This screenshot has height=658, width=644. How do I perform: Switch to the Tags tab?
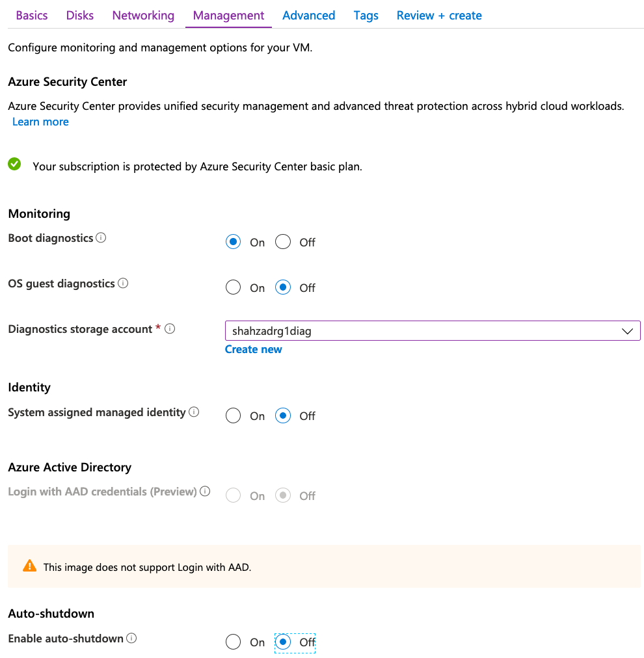click(x=366, y=15)
